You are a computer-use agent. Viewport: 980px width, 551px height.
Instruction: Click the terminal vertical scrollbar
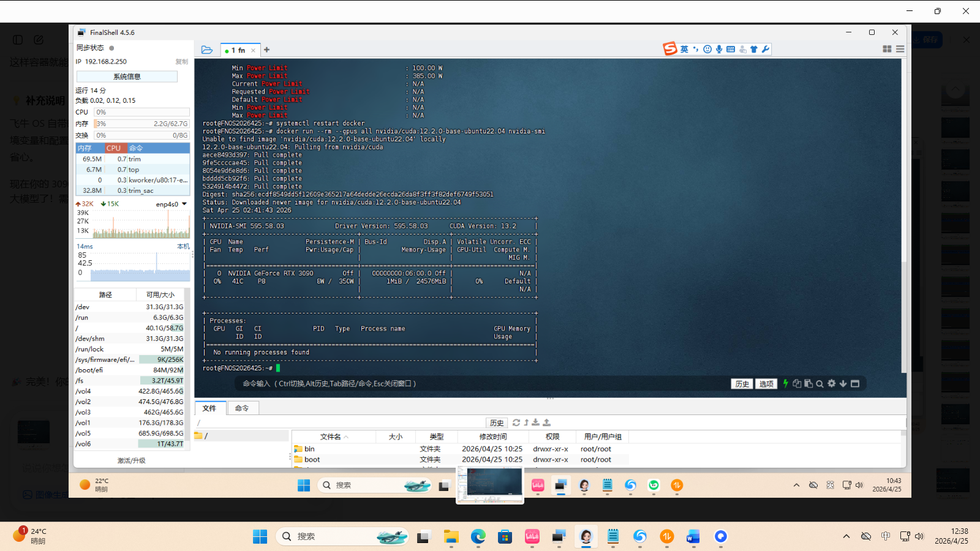pyautogui.click(x=903, y=214)
